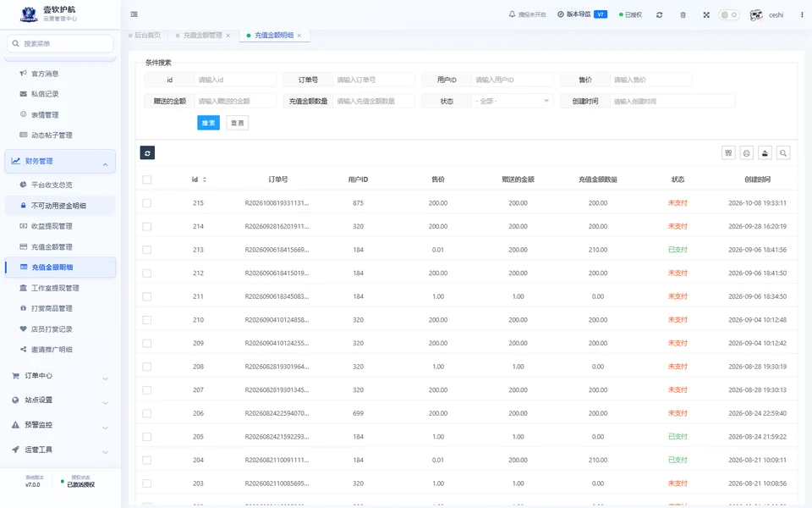Open the 状态 dropdown filter

tap(513, 101)
